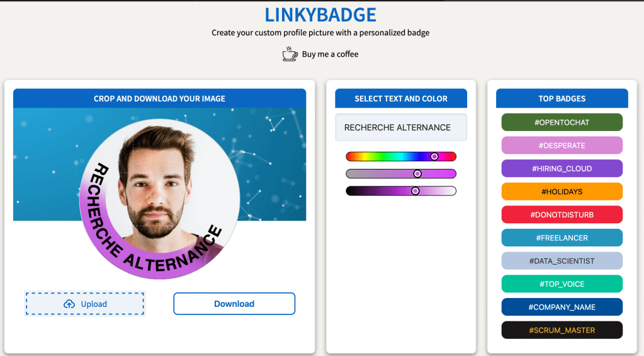
Task: Choose the #DESPERATE pink badge
Action: click(562, 146)
